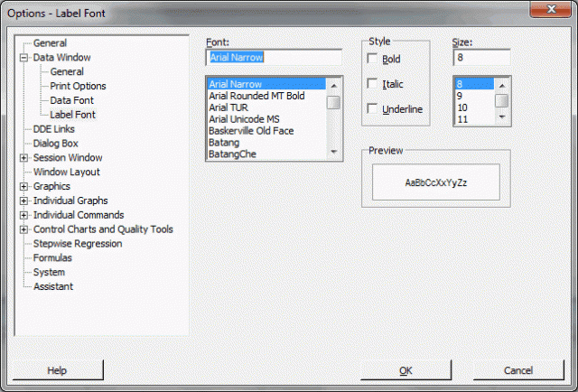Image resolution: width=578 pixels, height=392 pixels.
Task: Select the Stepwise Regression category
Action: coord(78,244)
